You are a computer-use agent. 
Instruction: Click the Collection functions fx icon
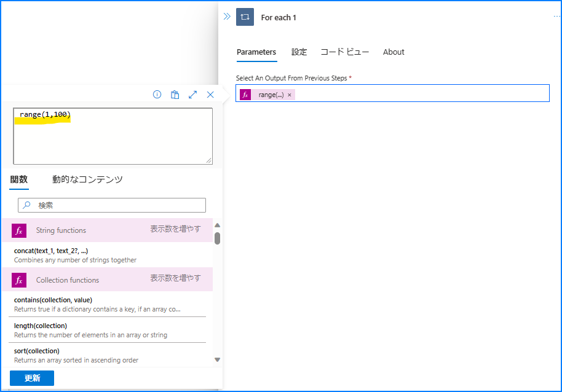coord(19,280)
